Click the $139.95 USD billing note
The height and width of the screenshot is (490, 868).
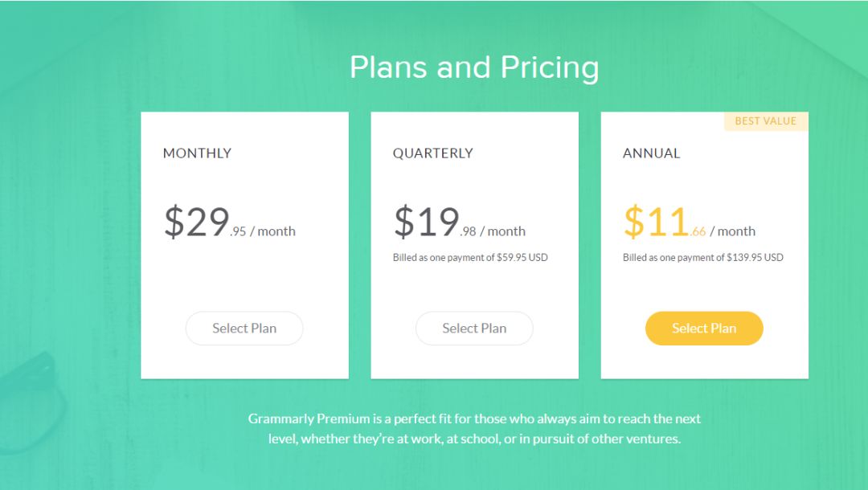702,258
